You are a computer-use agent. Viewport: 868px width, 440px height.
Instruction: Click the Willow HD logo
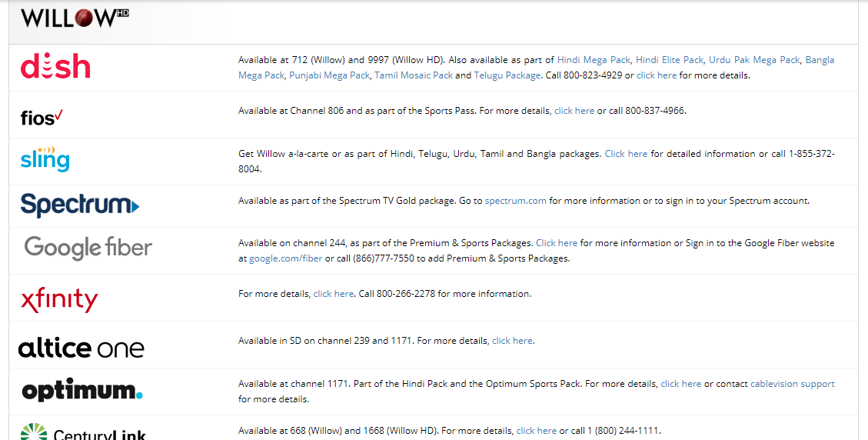[x=75, y=18]
